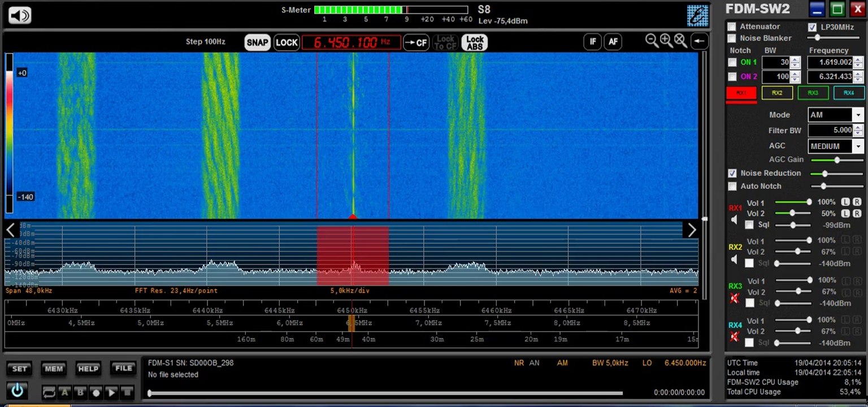Shift spectrum right with the right chevron
Screen dimensions: 868x407
click(x=692, y=230)
